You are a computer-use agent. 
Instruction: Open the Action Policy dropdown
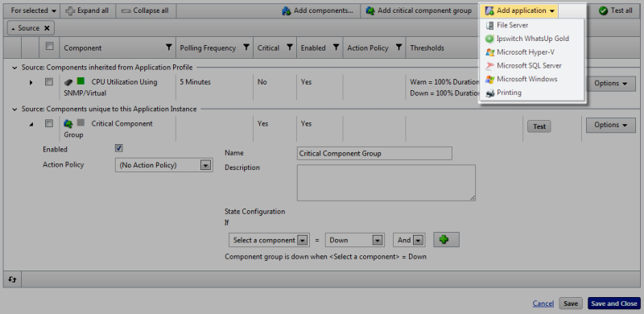pyautogui.click(x=164, y=165)
